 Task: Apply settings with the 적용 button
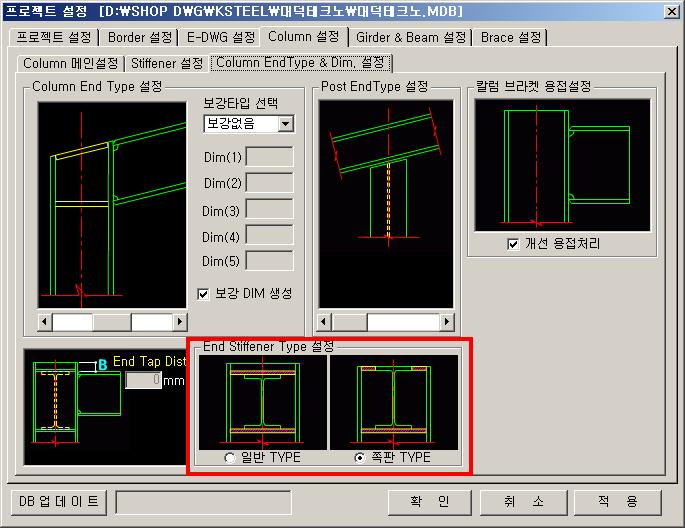coord(617,502)
